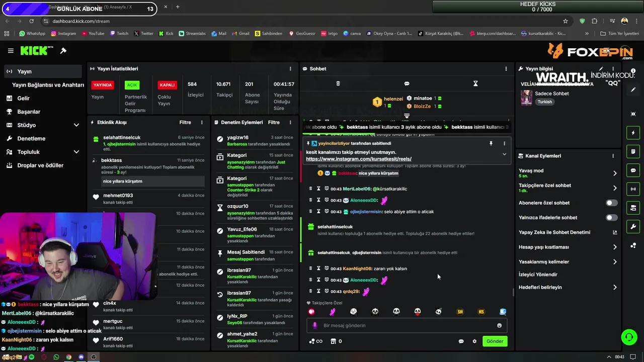This screenshot has width=644, height=362.
Task: Click the chat bubble icon next to the settings gear
Action: (461, 341)
